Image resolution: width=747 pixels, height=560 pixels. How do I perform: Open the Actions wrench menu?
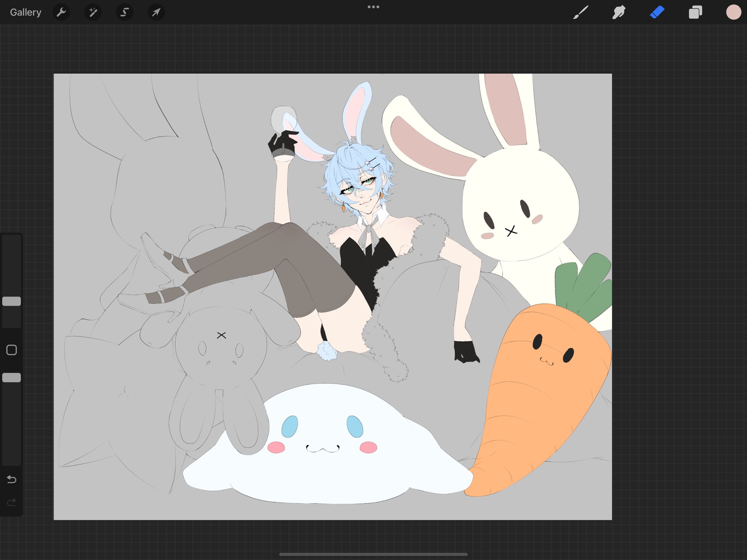tap(61, 12)
